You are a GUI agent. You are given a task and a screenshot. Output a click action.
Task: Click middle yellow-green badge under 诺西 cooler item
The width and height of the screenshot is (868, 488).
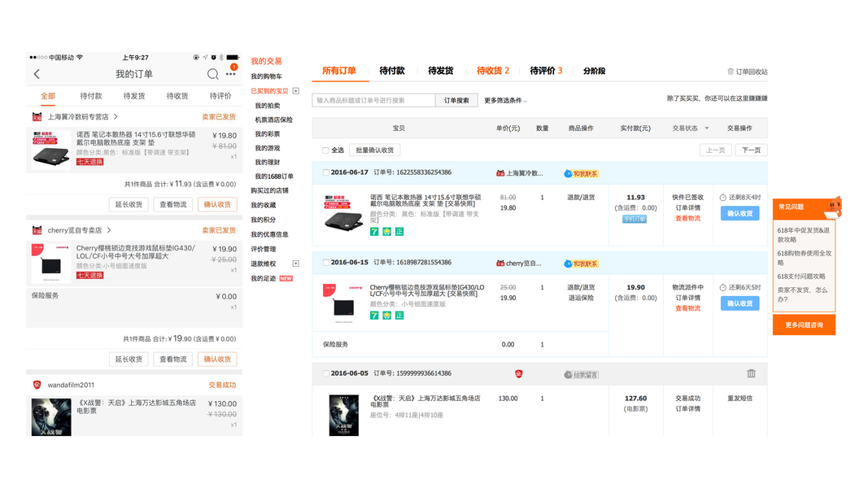coord(387,231)
